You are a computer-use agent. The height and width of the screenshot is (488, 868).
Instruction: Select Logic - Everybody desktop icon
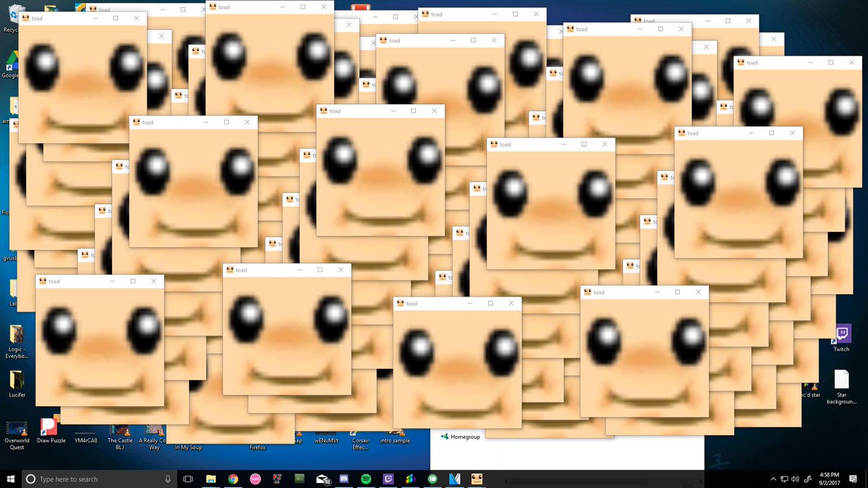[17, 341]
